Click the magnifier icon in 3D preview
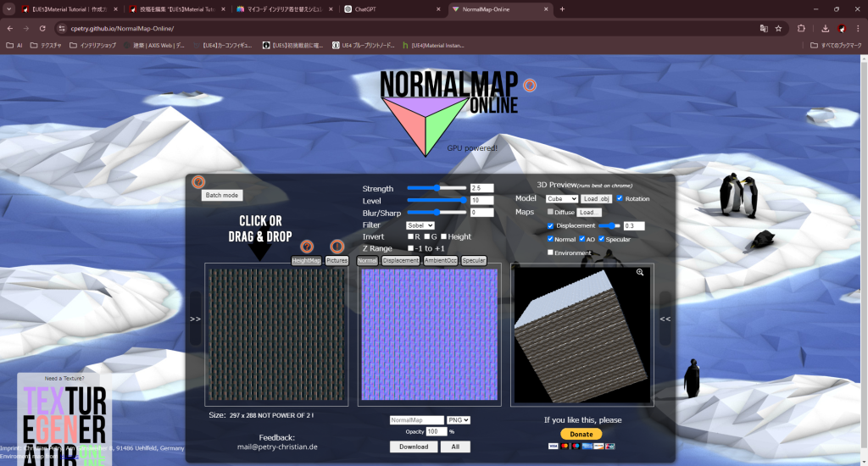This screenshot has width=868, height=466. click(x=640, y=273)
